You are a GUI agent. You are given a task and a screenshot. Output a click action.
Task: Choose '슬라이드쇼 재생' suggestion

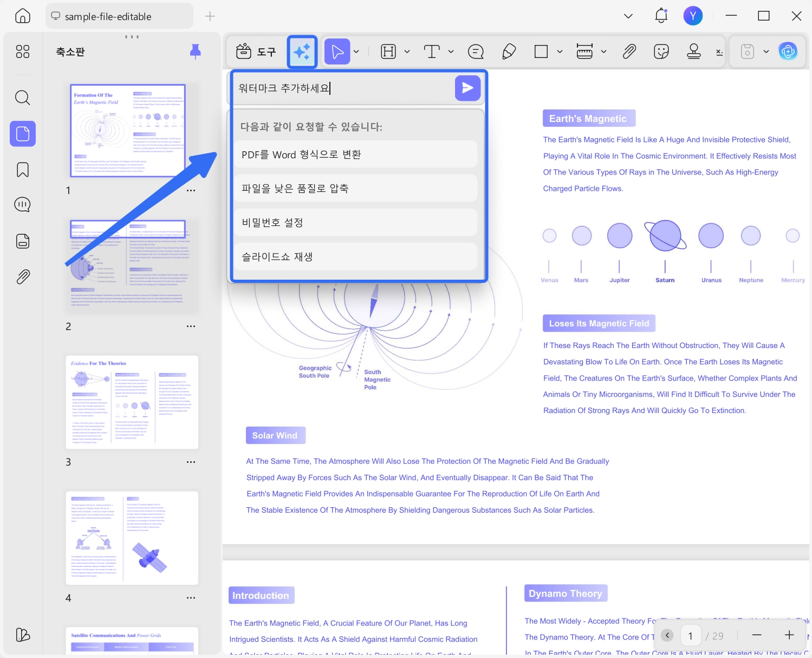(356, 257)
